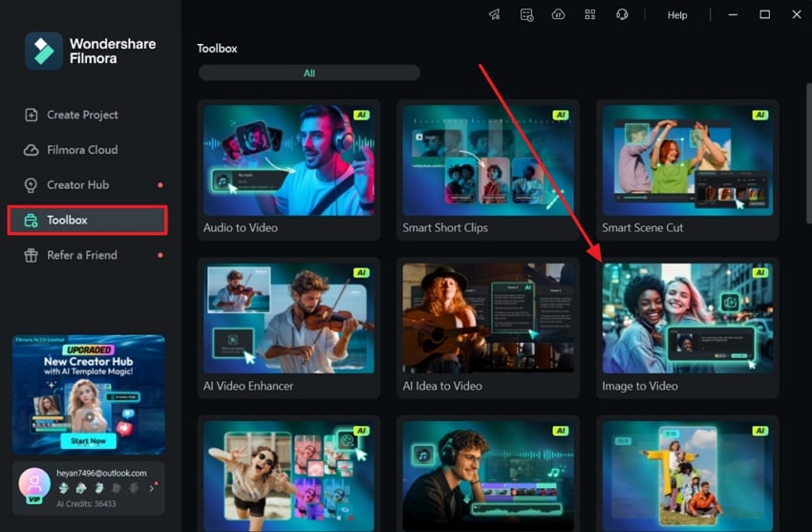This screenshot has width=812, height=532.
Task: Open the Smart Short Clips tool card
Action: point(488,170)
